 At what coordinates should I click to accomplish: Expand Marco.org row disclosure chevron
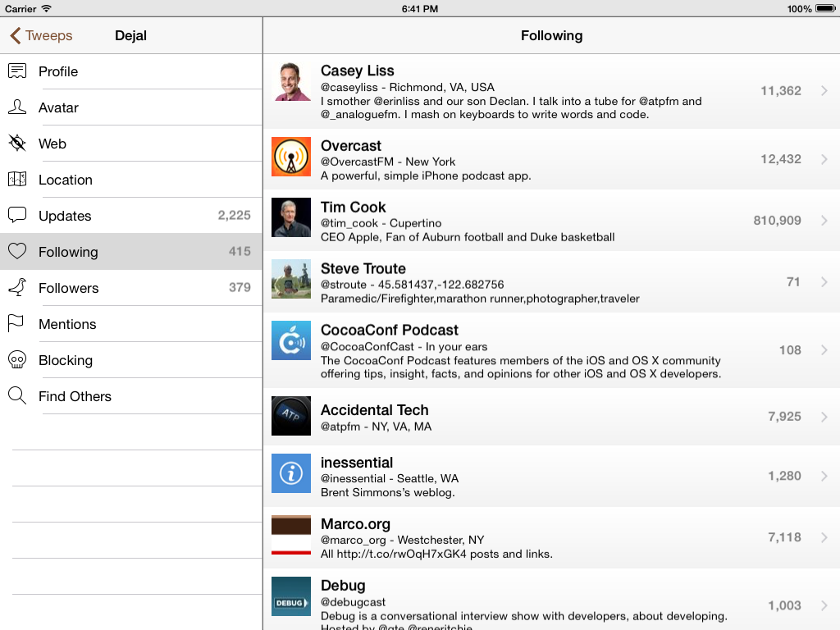coord(824,537)
